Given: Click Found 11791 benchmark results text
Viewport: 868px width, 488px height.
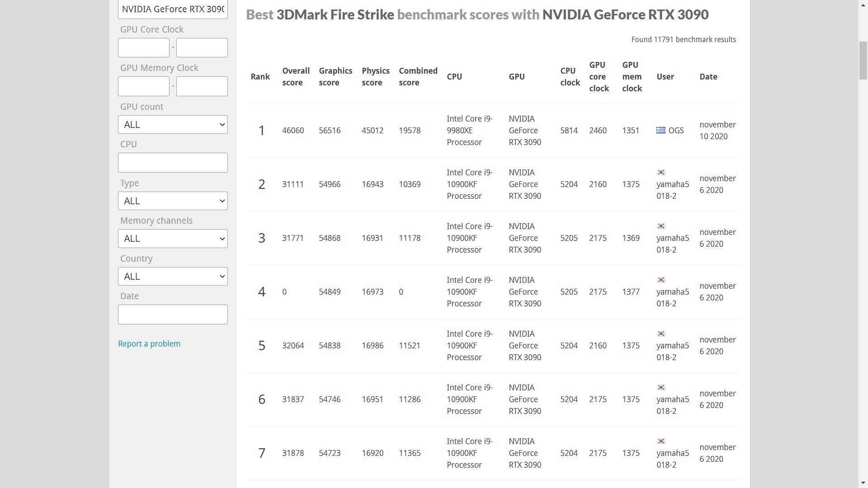Looking at the screenshot, I should pos(684,40).
